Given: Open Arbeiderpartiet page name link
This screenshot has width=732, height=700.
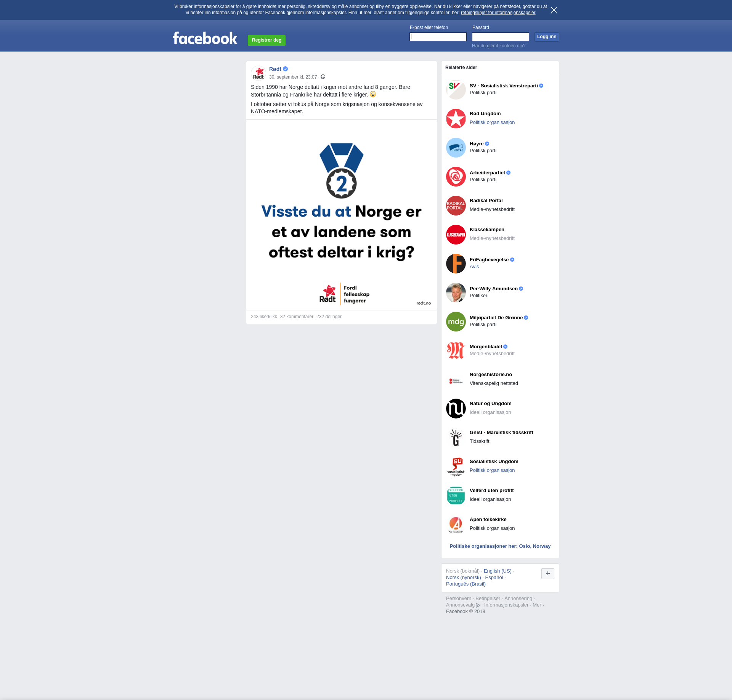Looking at the screenshot, I should click(x=487, y=173).
